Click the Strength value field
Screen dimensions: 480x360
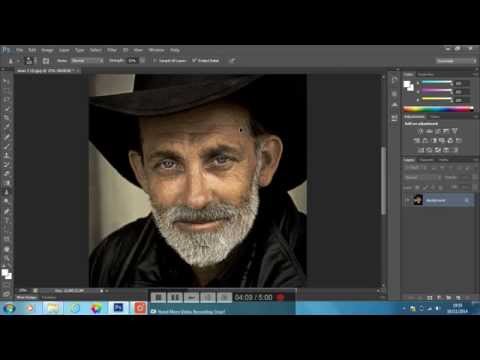(132, 61)
